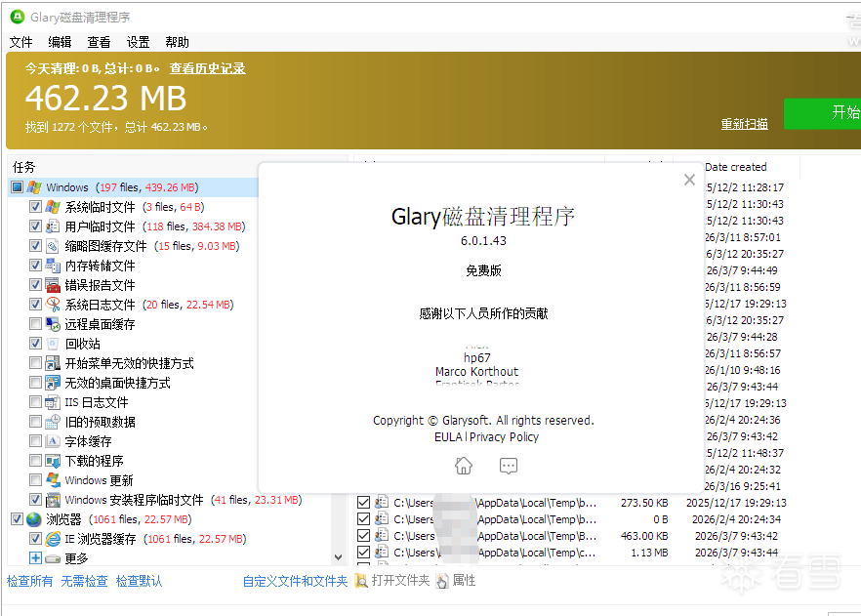Click the 缩略图缓存文件 icon
The height and width of the screenshot is (616, 861).
tap(53, 246)
